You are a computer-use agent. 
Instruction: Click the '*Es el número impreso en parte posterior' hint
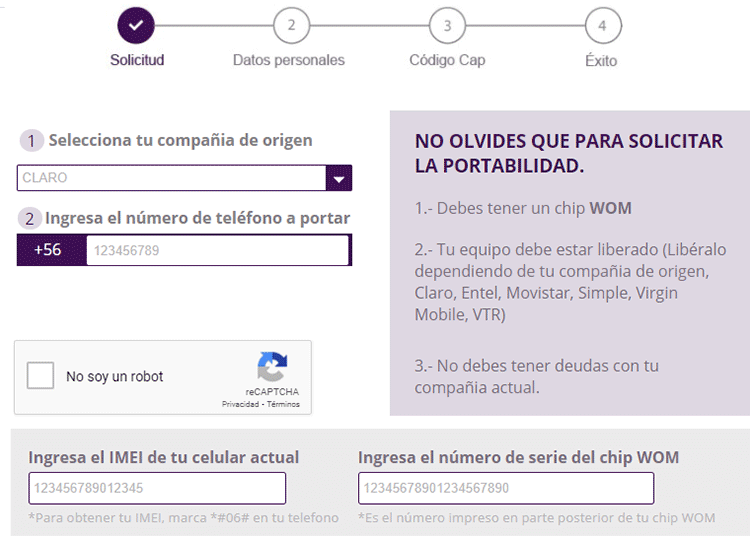537,518
